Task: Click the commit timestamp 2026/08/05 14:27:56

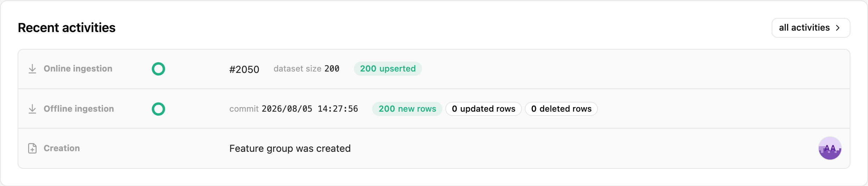Action: click(310, 109)
